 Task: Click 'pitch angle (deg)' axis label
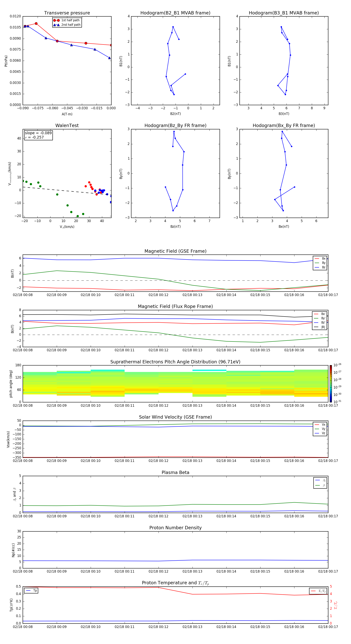pos(11,384)
